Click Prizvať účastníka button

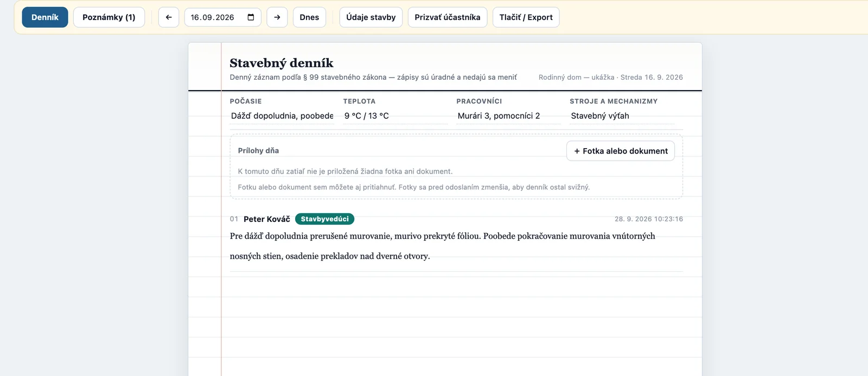pos(448,17)
